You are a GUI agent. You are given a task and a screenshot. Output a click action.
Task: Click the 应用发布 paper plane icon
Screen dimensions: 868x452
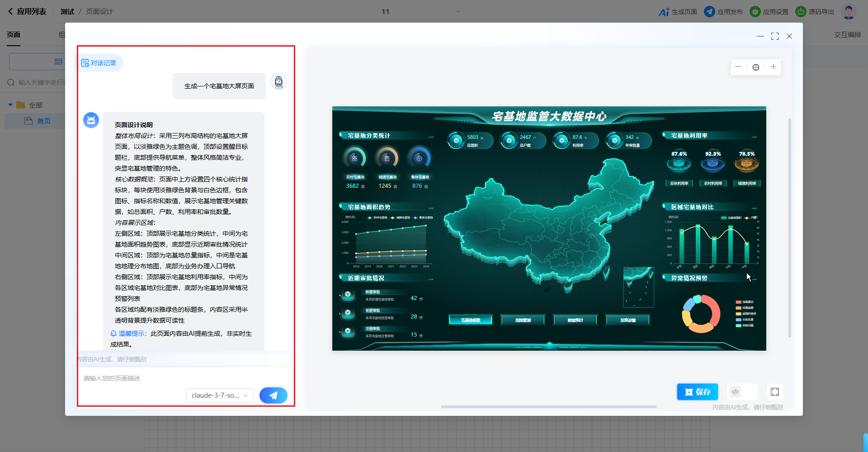pos(709,12)
